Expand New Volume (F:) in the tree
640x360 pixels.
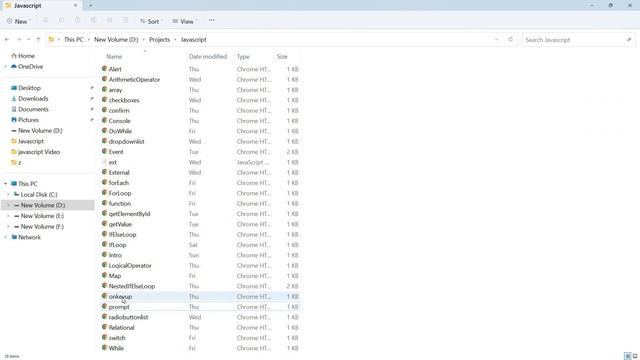tap(9, 227)
